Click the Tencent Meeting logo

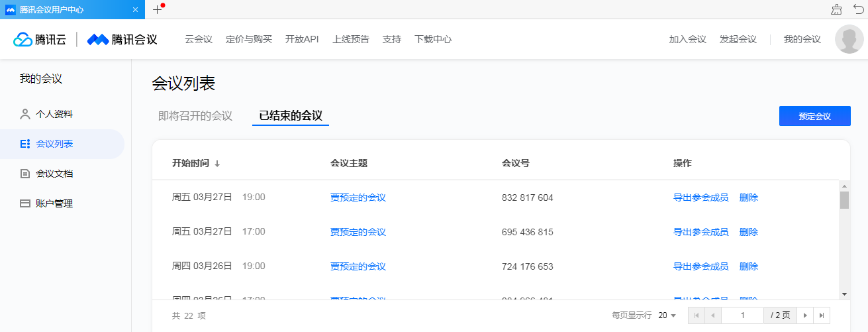pos(122,40)
